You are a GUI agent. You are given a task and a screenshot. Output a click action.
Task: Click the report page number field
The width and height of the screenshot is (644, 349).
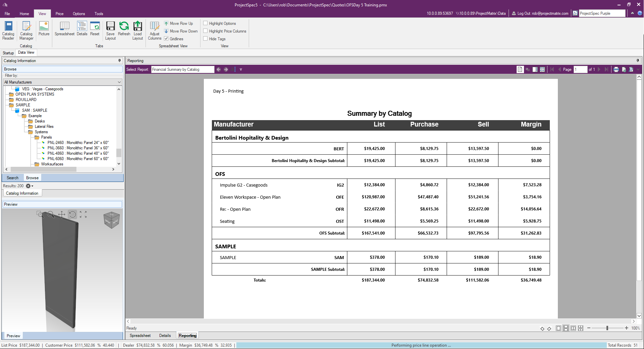coord(580,69)
